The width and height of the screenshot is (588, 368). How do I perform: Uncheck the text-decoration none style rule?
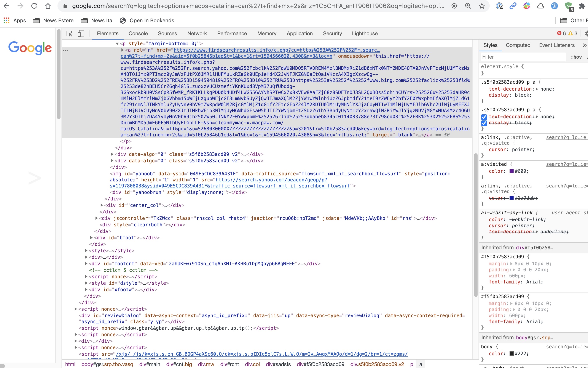click(484, 117)
